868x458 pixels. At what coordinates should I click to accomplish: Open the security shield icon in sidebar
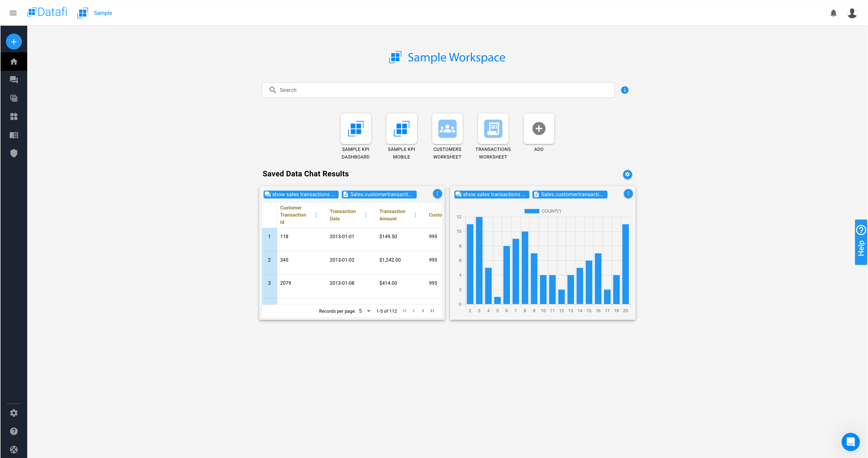(14, 153)
